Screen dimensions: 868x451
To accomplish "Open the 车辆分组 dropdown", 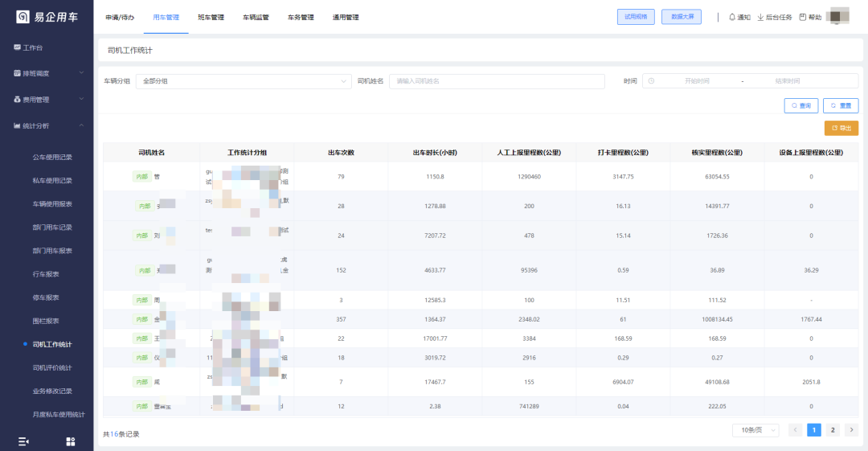I will [244, 81].
